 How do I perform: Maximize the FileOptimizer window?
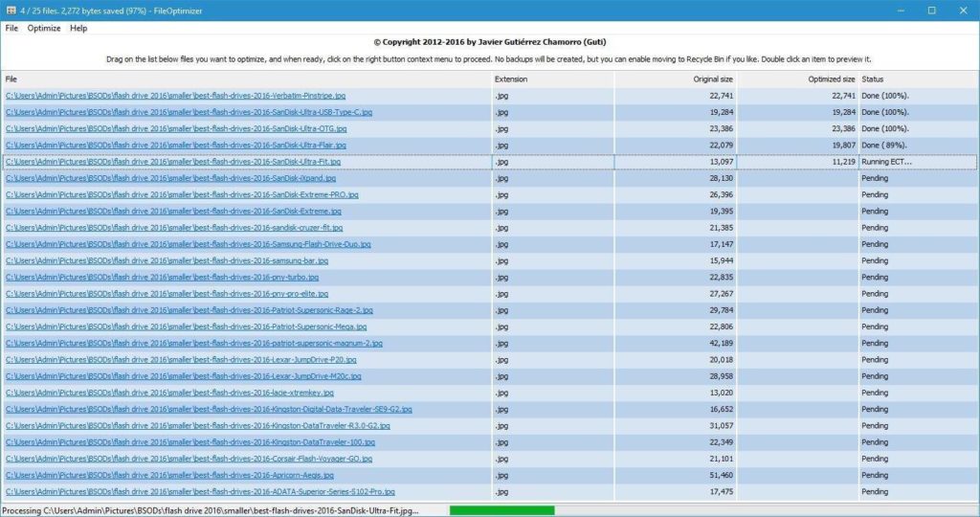[x=931, y=11]
